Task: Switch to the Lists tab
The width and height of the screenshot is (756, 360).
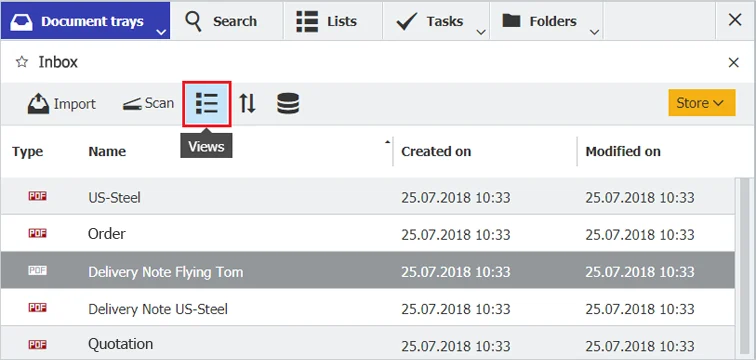Action: coord(333,21)
